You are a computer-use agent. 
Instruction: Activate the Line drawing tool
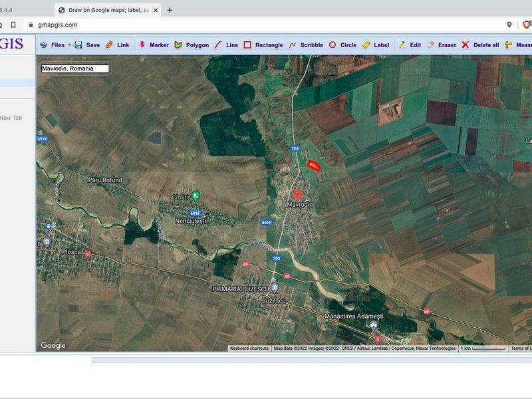click(x=226, y=45)
